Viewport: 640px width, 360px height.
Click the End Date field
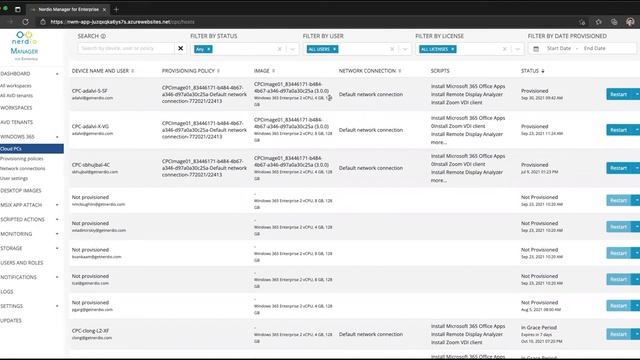point(594,48)
